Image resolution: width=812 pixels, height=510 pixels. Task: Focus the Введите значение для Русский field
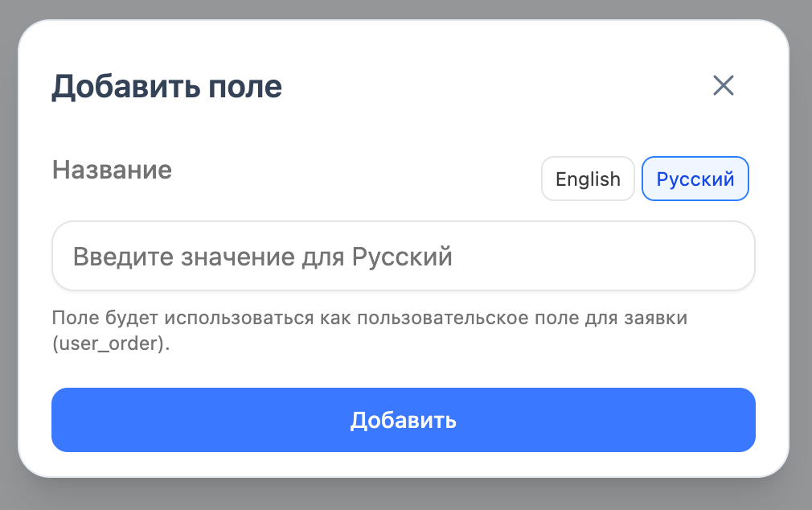tap(403, 257)
